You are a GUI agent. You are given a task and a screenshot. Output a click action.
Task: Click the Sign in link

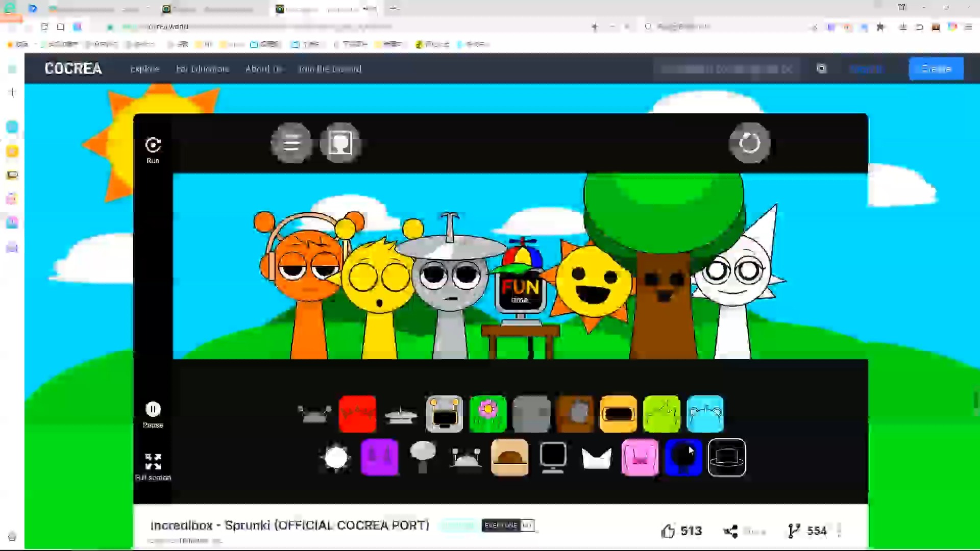[x=866, y=69]
